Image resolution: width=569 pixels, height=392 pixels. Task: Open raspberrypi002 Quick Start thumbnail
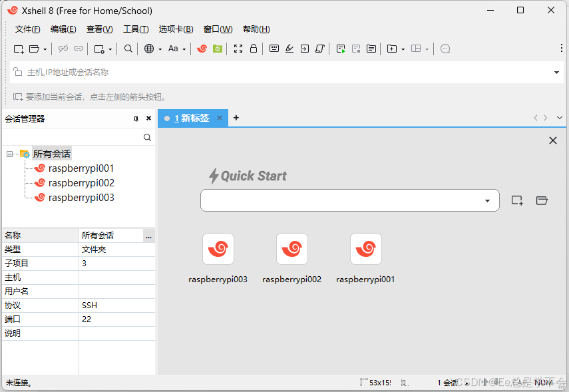tap(292, 249)
